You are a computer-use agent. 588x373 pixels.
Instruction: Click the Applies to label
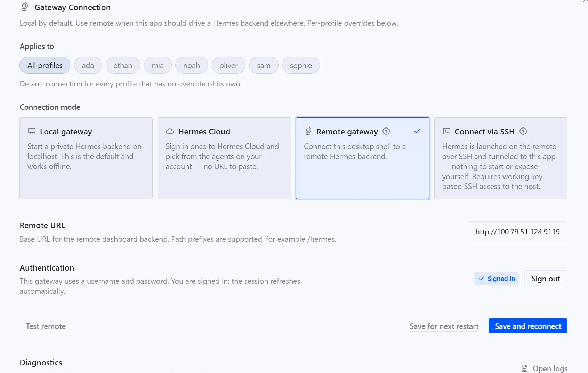(37, 46)
